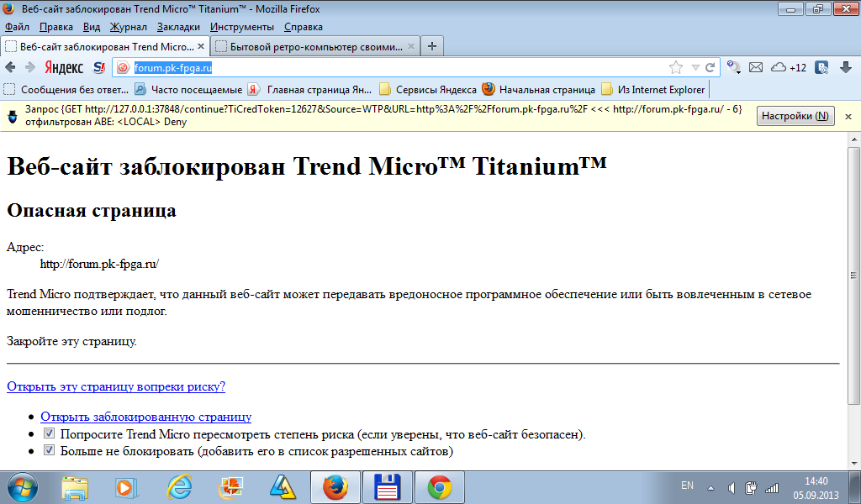Open the 'Настройки' notification options button
The image size is (861, 504).
pyautogui.click(x=795, y=116)
